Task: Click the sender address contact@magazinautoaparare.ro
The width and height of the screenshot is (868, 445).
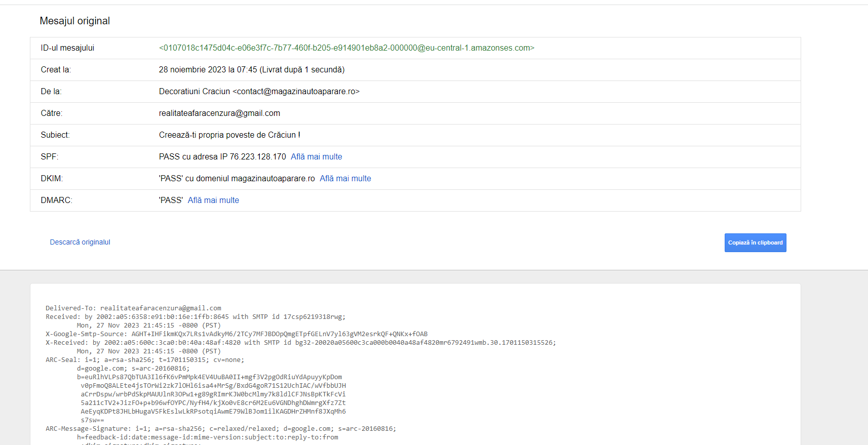Action: point(296,92)
